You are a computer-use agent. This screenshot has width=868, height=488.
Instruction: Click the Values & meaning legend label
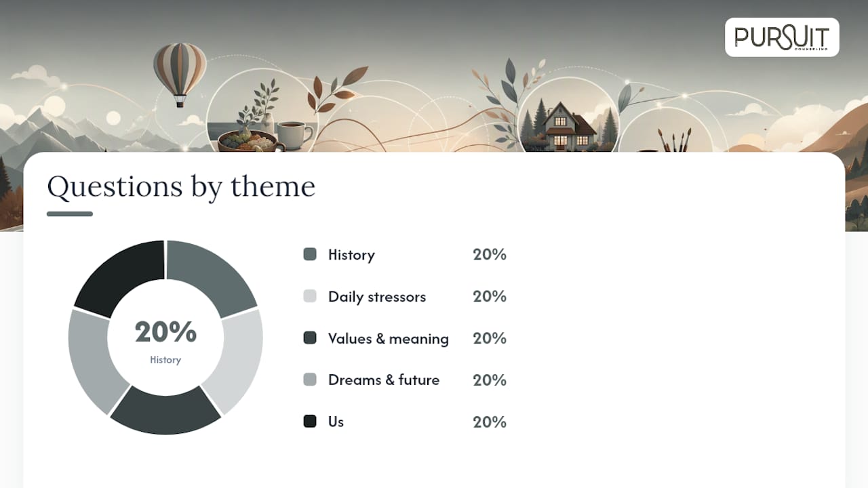point(389,338)
